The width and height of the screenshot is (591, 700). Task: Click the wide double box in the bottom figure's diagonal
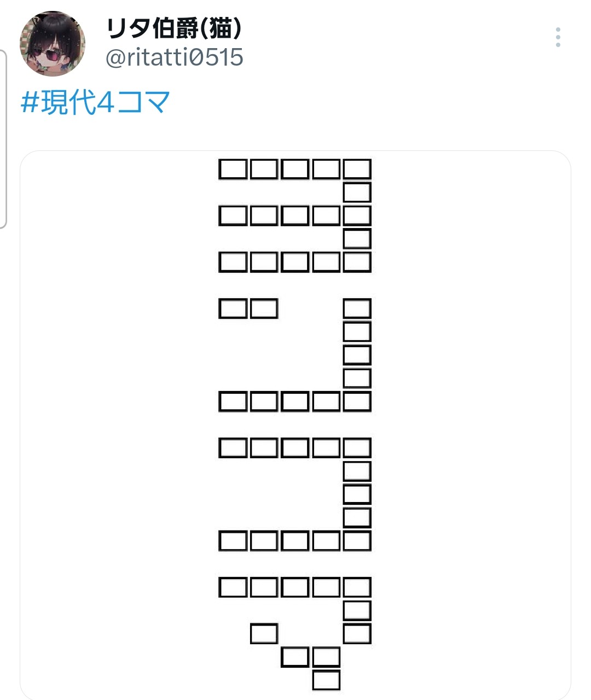coord(310,657)
